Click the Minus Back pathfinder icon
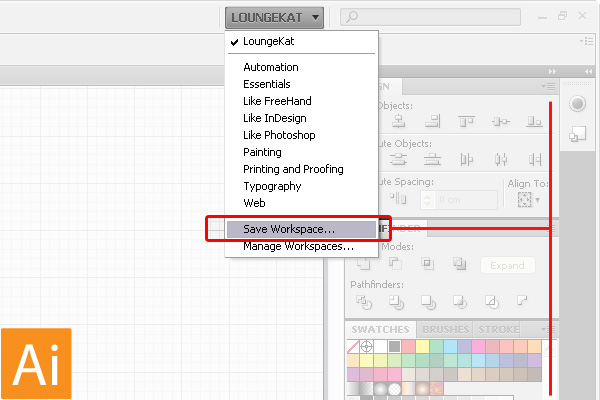Screen dimensions: 600x400 (522, 300)
